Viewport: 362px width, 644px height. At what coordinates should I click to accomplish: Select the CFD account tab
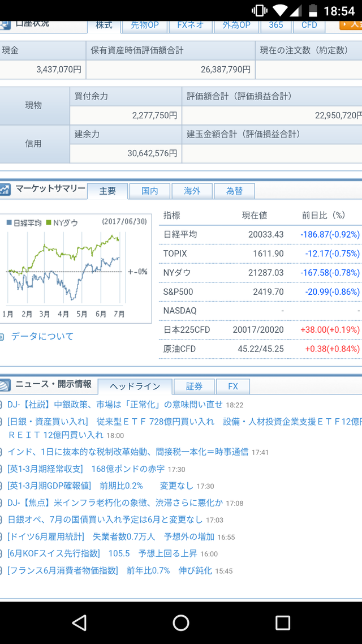click(309, 25)
